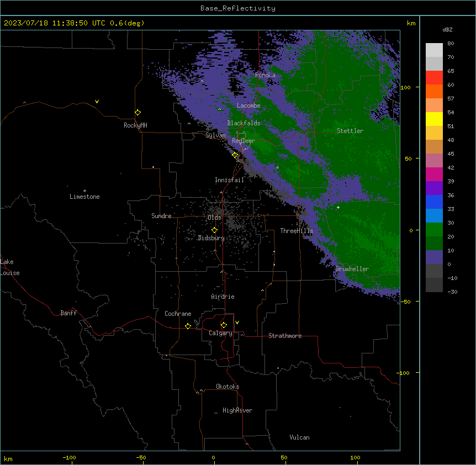Click the Lacombe city label
The height and width of the screenshot is (465, 476).
[x=248, y=105]
